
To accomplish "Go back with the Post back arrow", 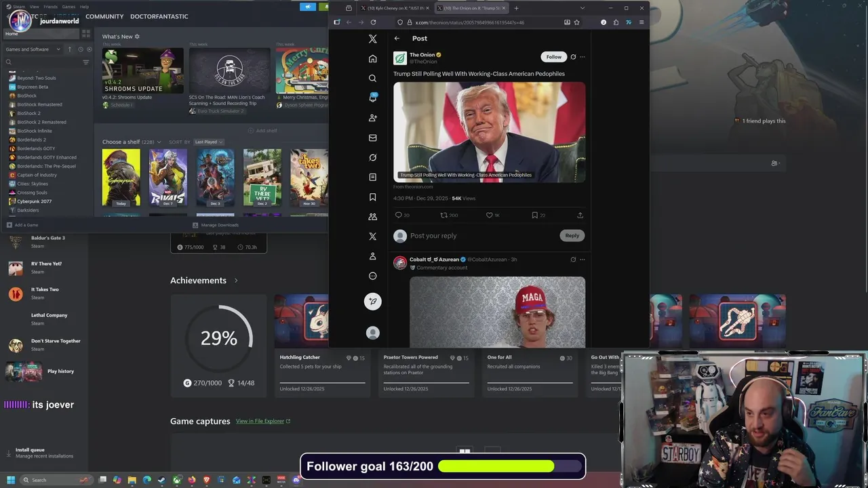I will (397, 39).
